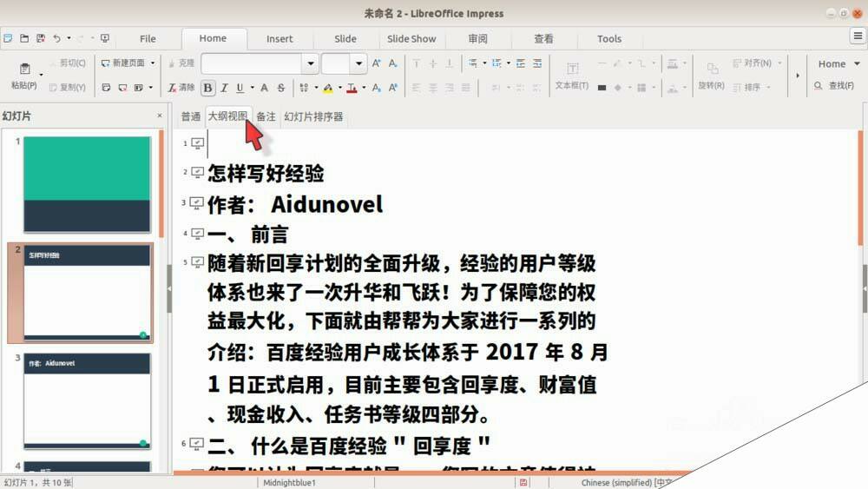868x489 pixels.
Task: Toggle Bold formatting
Action: pyautogui.click(x=207, y=88)
